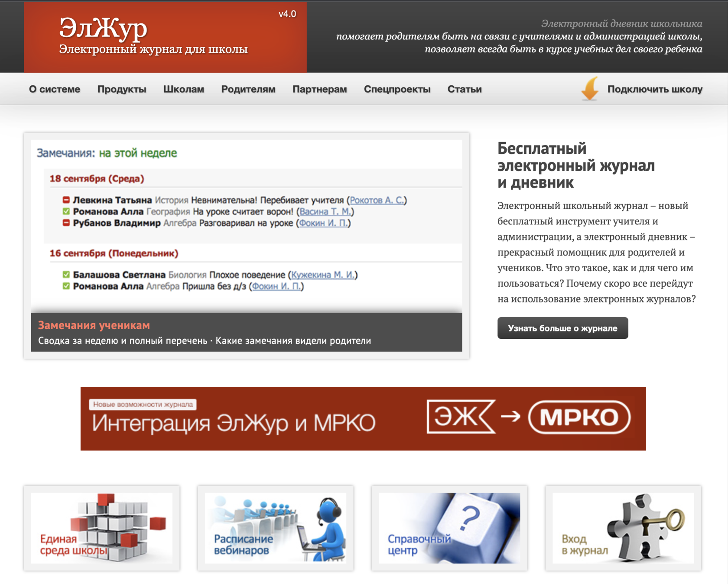Open Фокин И. П. link in Пришла без д/з row

[276, 286]
